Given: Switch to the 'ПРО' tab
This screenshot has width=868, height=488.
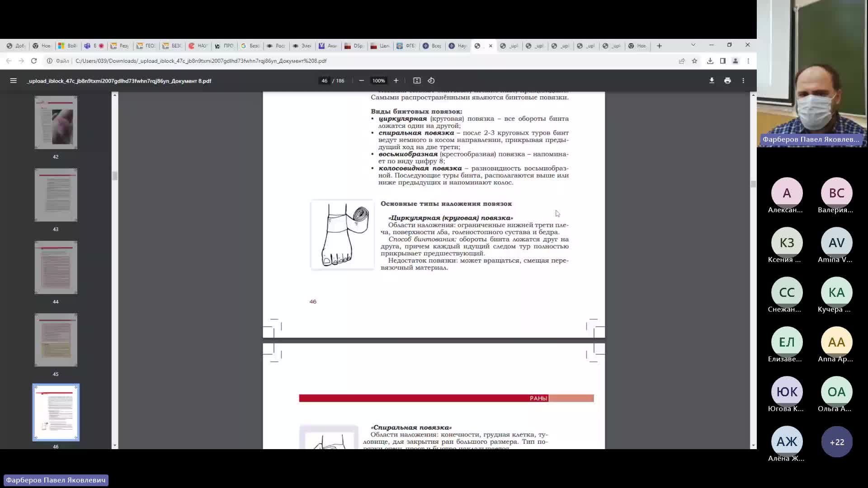Looking at the screenshot, I should (x=224, y=46).
